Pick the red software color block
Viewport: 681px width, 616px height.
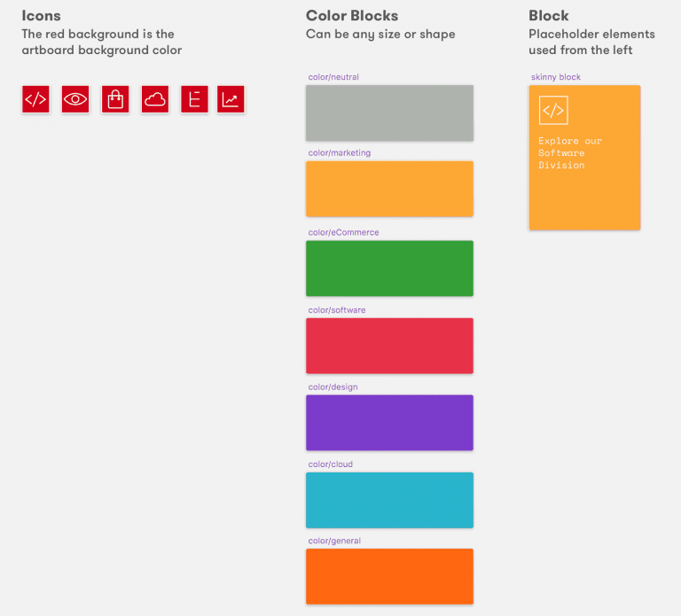coord(389,346)
